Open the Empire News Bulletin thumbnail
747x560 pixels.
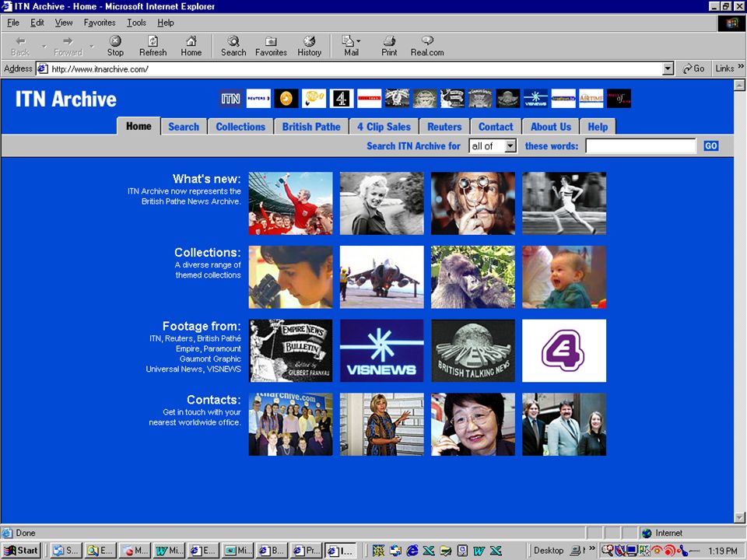[x=290, y=351]
